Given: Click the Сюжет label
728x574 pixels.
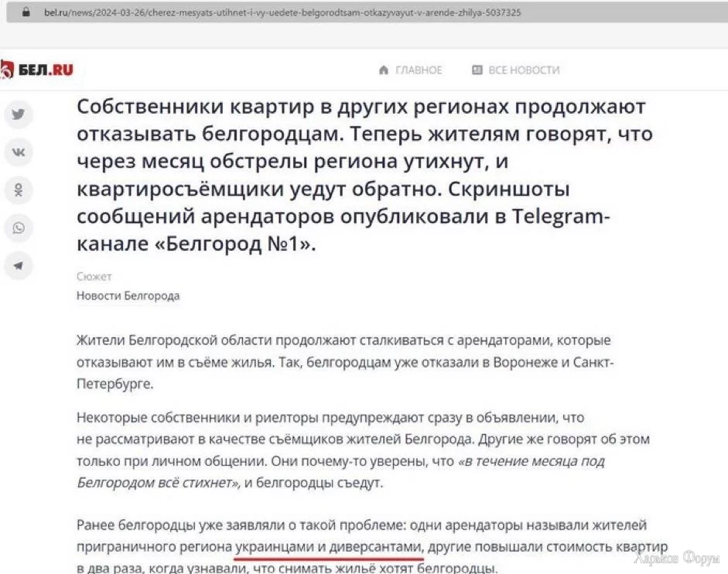Looking at the screenshot, I should point(94,276).
